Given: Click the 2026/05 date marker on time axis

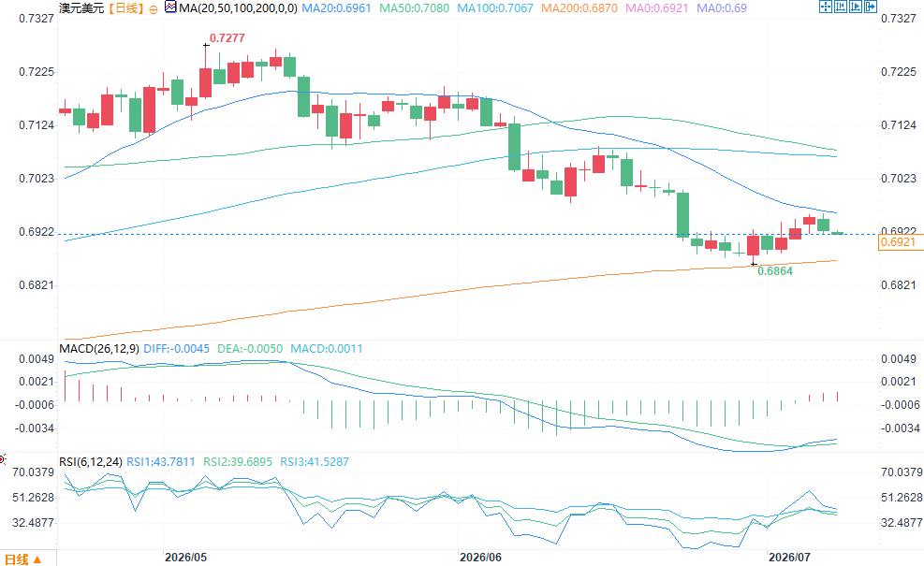Looking at the screenshot, I should click(x=185, y=558).
